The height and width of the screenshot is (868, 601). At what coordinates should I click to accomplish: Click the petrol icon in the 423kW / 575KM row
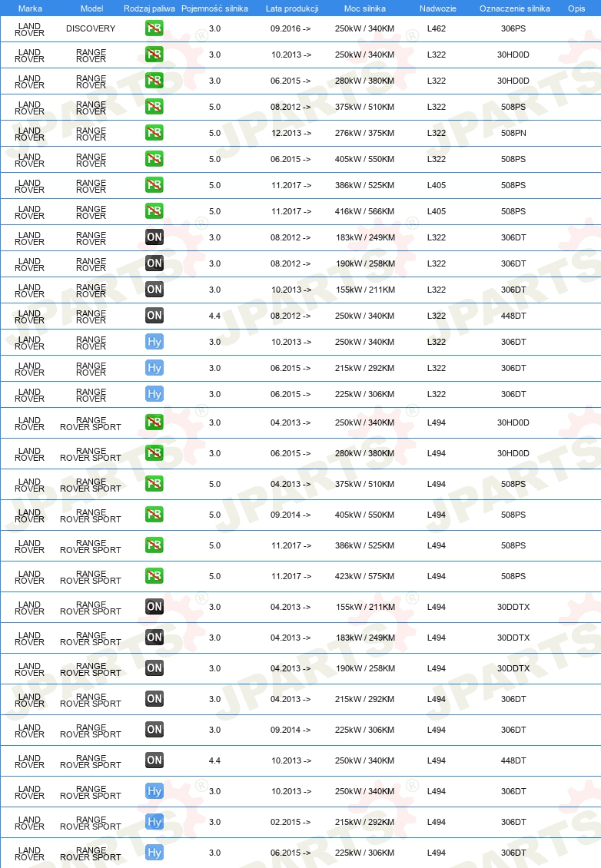(x=154, y=576)
